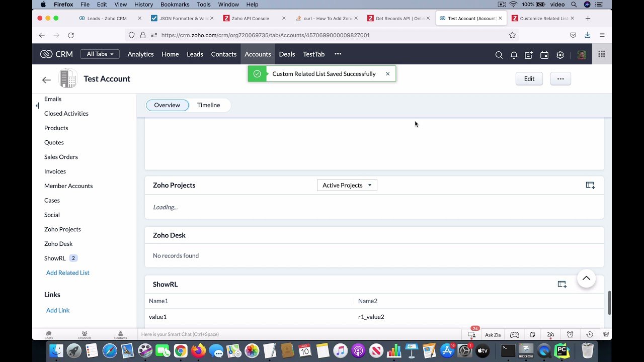
Task: Open the notifications bell
Action: point(514,55)
